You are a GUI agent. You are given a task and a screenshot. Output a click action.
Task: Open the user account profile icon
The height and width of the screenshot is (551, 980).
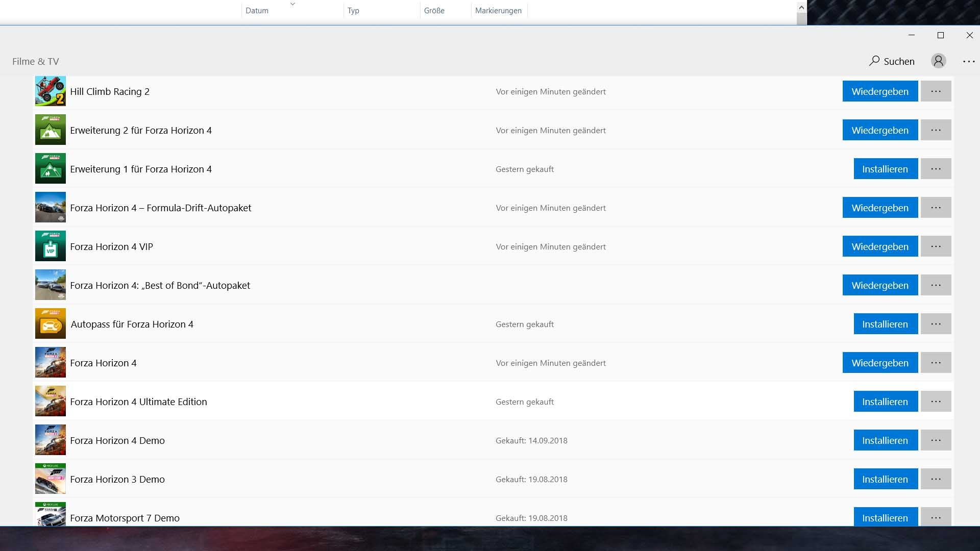(938, 61)
